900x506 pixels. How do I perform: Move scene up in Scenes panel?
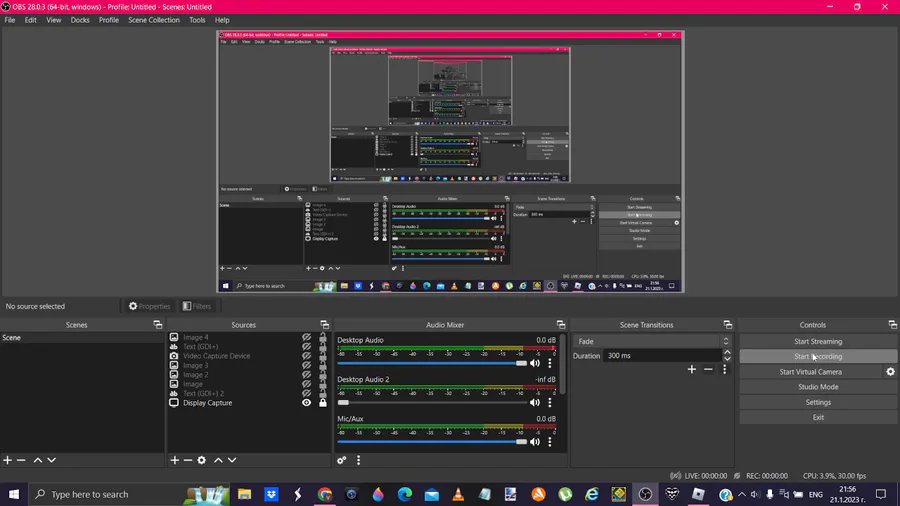pos(38,460)
